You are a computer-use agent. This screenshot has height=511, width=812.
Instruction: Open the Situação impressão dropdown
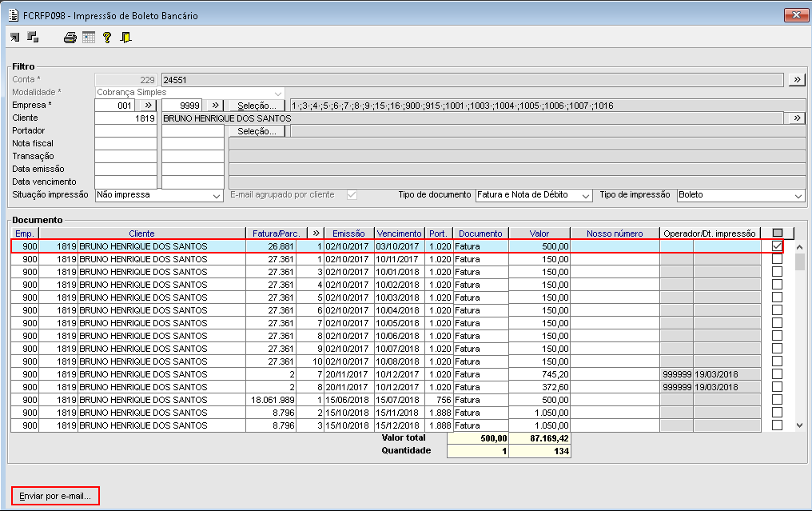click(x=217, y=195)
